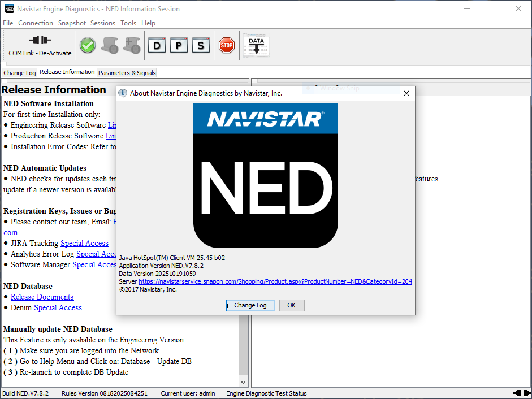Click the scrollbar down arrow

[243, 382]
